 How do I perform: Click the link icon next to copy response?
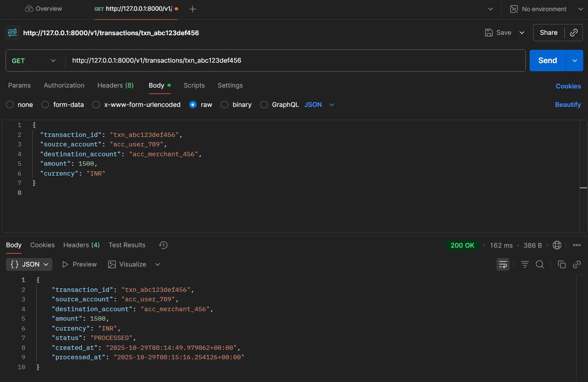(x=577, y=264)
